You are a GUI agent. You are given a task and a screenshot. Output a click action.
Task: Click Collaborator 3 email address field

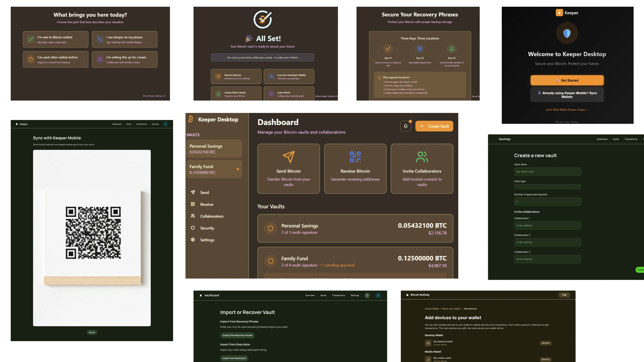click(547, 259)
